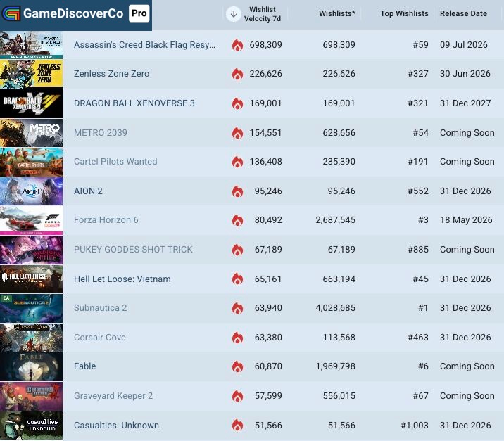Open the Zenless Zone Zero game link
This screenshot has width=504, height=441.
111,74
